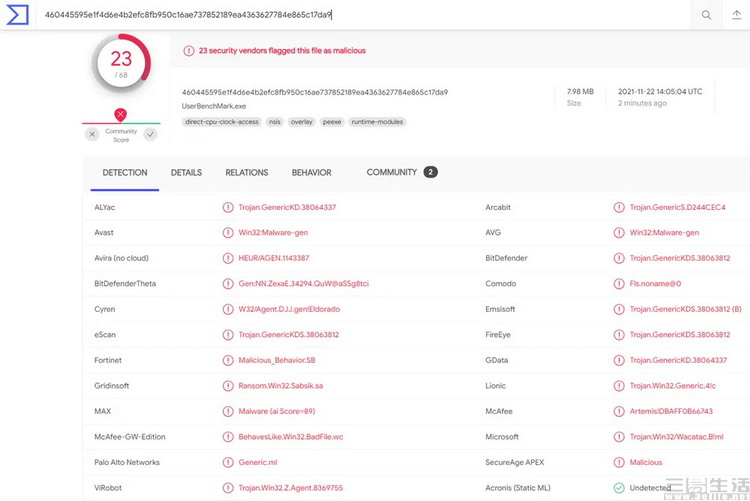
Task: Click the HEUR/AGEN.1143387 detection name
Action: pos(274,258)
